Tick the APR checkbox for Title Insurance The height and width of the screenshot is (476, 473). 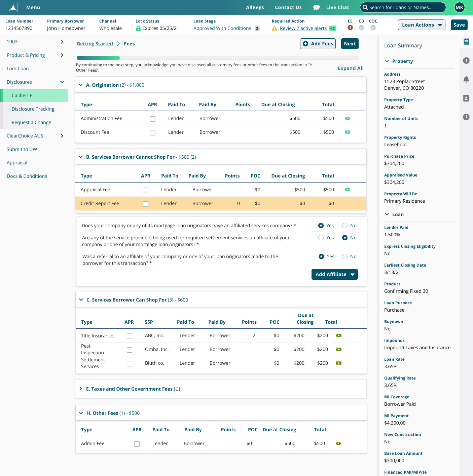coord(130,336)
